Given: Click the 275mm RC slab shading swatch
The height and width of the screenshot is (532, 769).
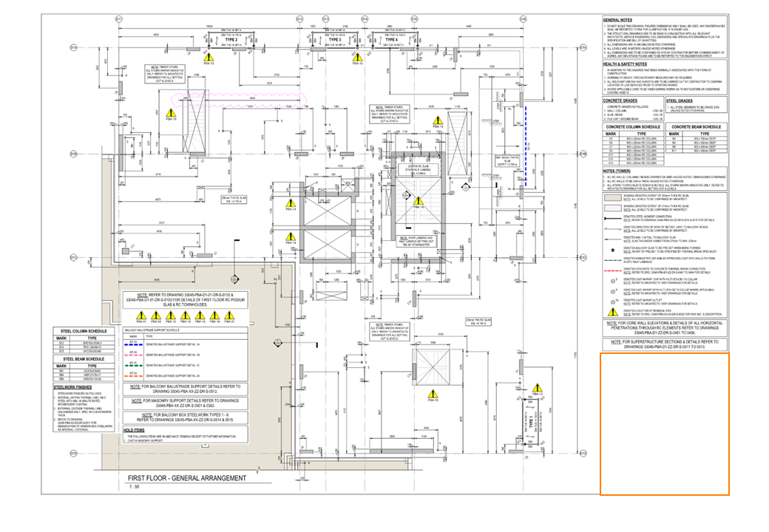Looking at the screenshot, I should pos(612,208).
